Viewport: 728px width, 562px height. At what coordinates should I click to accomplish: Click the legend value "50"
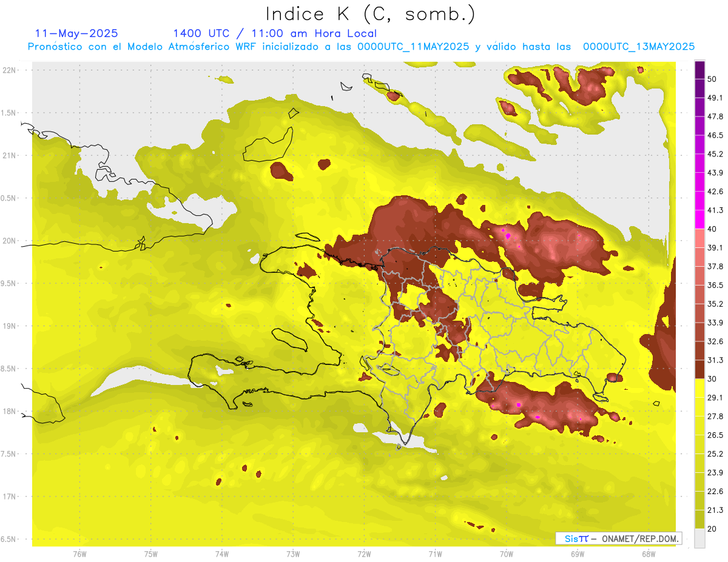713,79
